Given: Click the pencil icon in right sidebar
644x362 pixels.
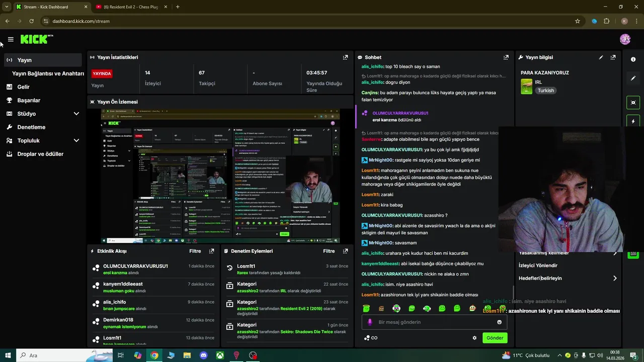Looking at the screenshot, I should (x=633, y=78).
